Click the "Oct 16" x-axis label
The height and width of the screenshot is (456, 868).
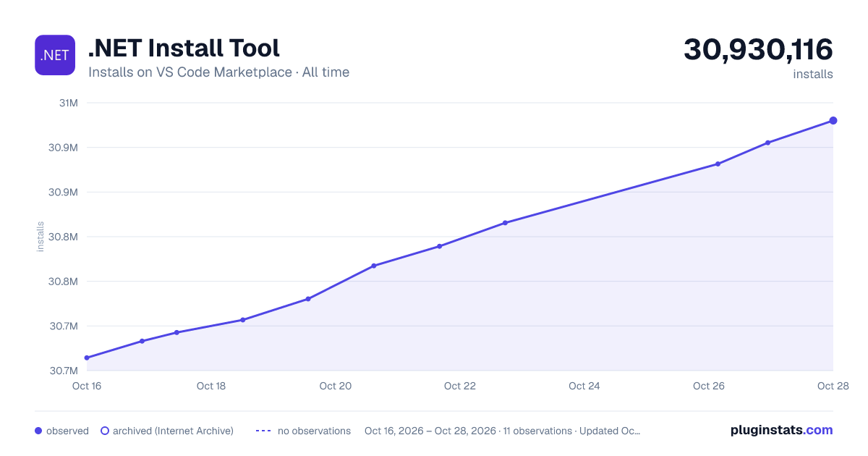87,386
